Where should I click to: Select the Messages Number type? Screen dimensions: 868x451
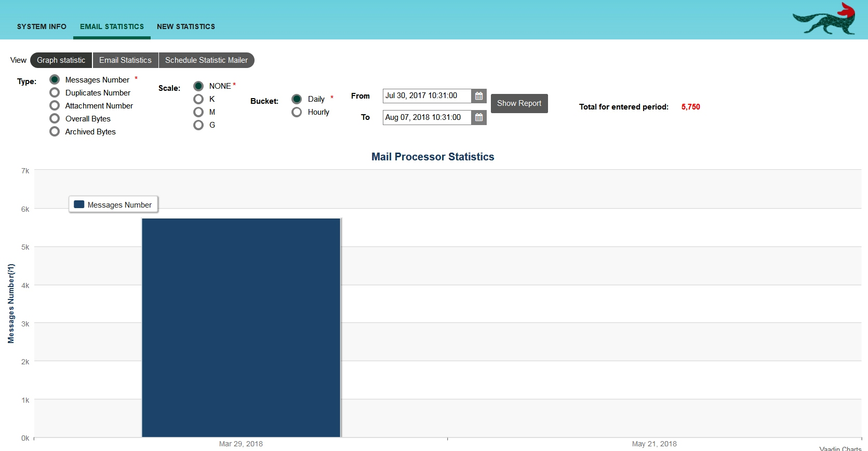[x=55, y=79]
